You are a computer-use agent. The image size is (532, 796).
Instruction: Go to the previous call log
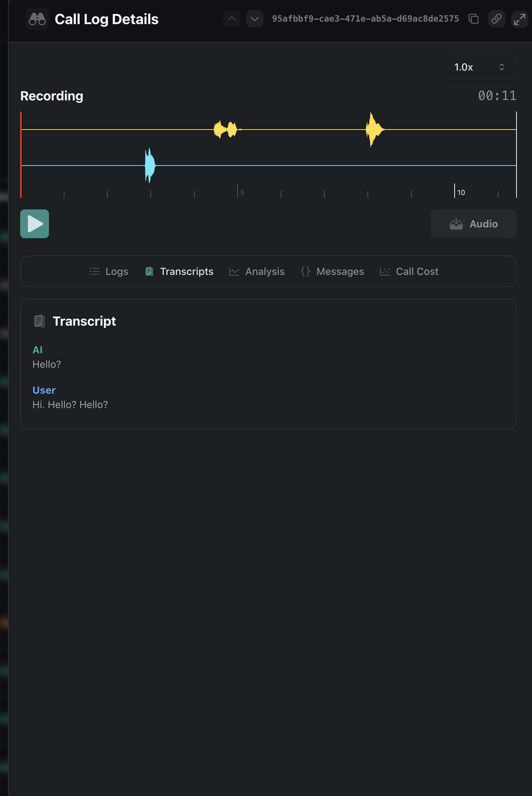(x=232, y=19)
